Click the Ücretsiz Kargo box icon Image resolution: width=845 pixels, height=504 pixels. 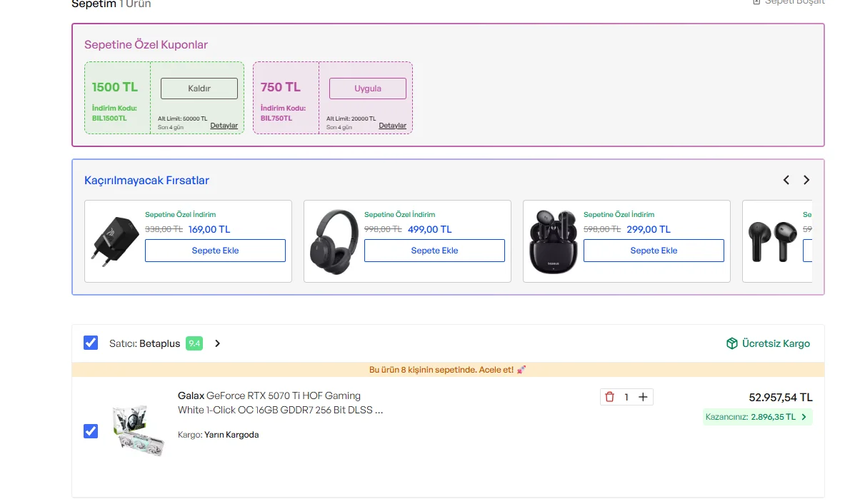(731, 343)
